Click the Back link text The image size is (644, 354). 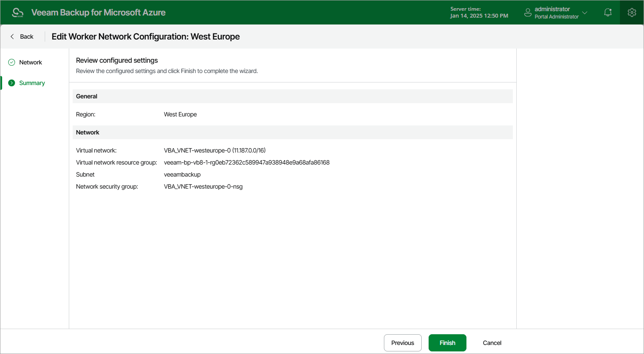(27, 37)
